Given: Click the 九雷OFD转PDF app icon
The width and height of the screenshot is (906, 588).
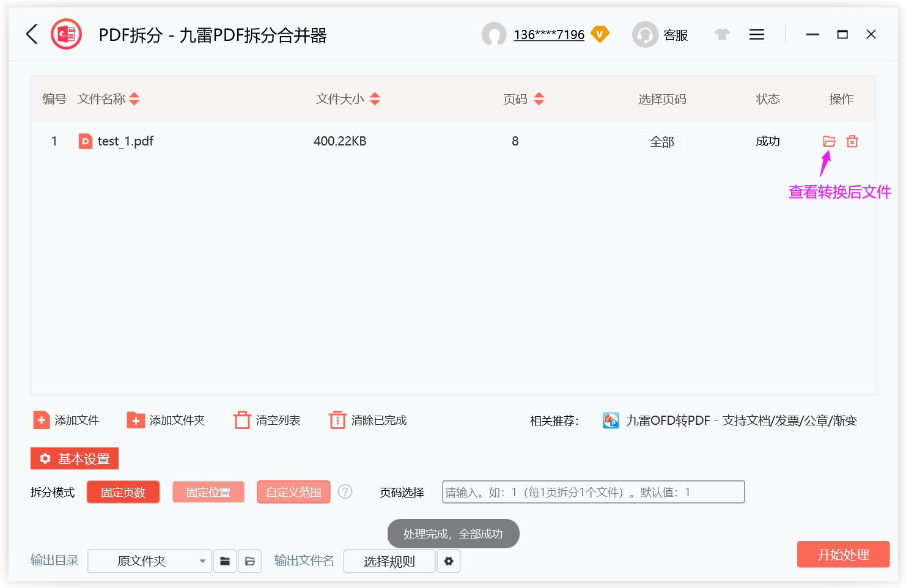Looking at the screenshot, I should tap(611, 421).
